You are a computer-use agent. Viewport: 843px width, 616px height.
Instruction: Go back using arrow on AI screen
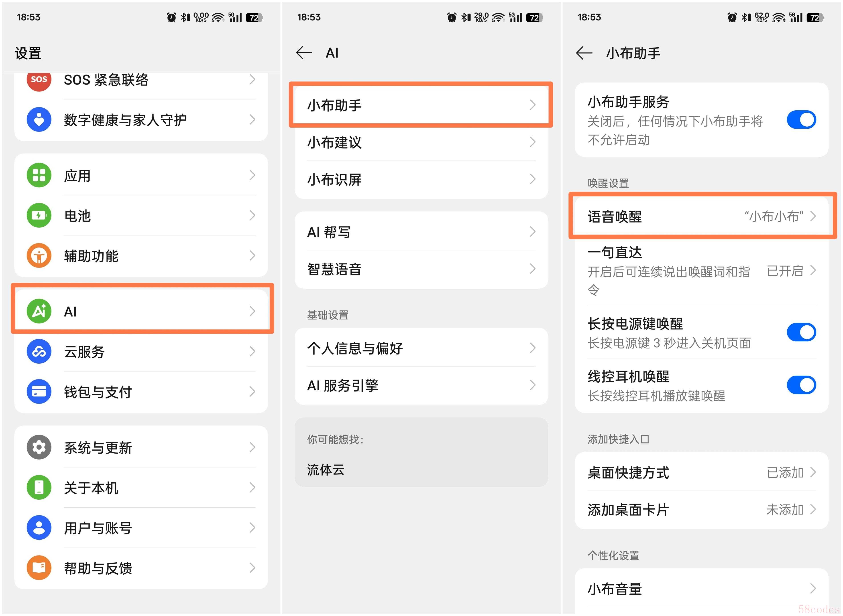point(304,53)
